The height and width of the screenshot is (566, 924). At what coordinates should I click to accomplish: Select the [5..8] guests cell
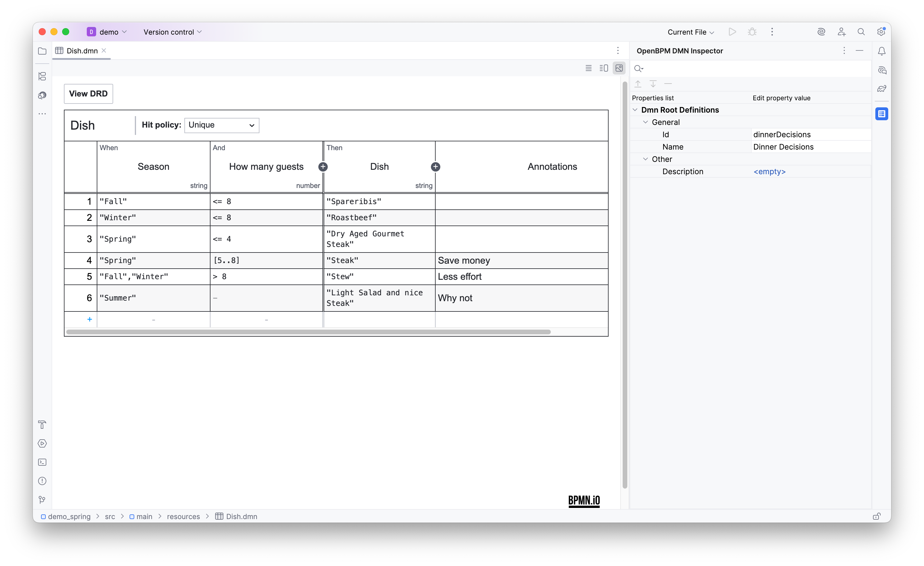click(x=266, y=260)
